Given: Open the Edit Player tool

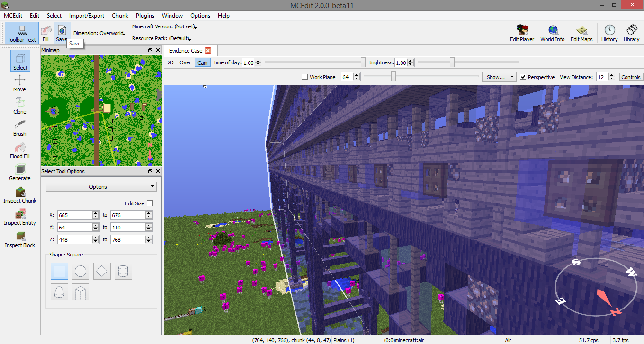Looking at the screenshot, I should point(522,33).
